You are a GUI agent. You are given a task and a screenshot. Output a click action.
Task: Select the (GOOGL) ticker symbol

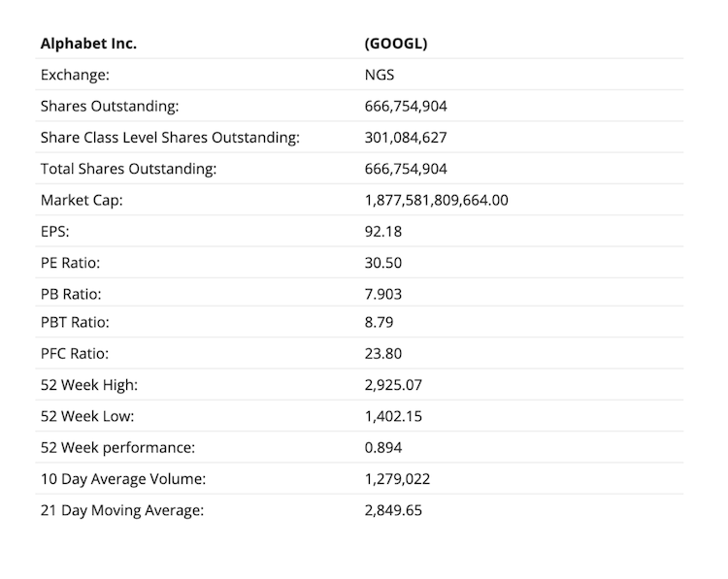395,44
